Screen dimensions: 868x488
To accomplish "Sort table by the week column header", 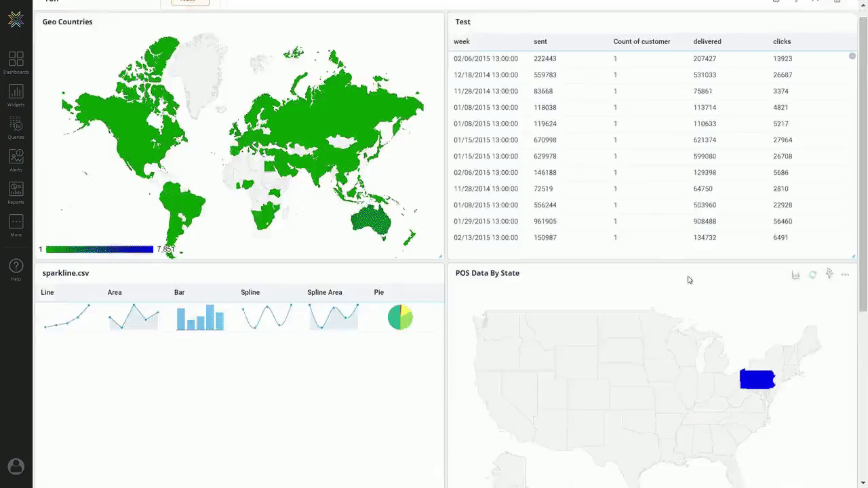I will click(462, 41).
